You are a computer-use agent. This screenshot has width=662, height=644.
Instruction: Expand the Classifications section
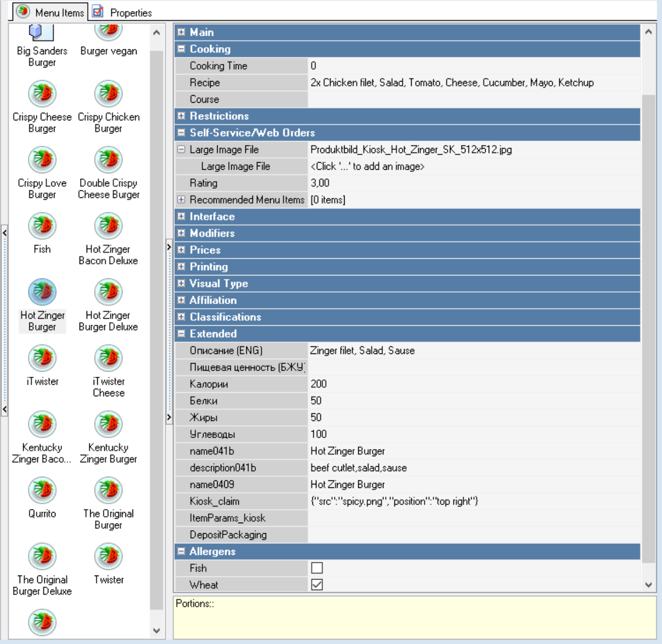pos(181,317)
